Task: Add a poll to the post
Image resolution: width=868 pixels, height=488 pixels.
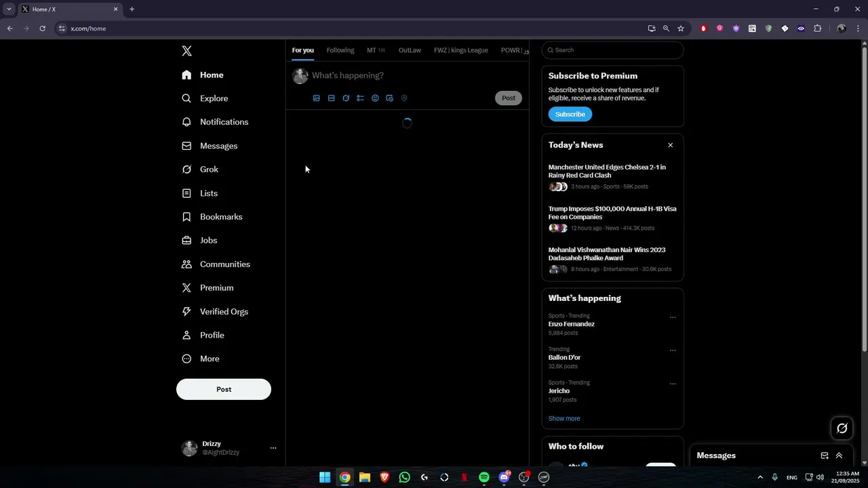Action: [x=360, y=98]
